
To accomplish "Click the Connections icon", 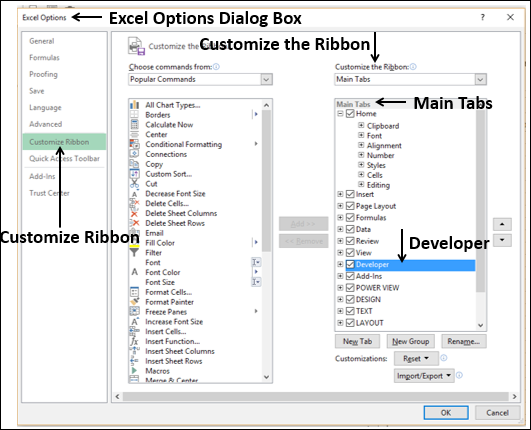I will pyautogui.click(x=134, y=154).
